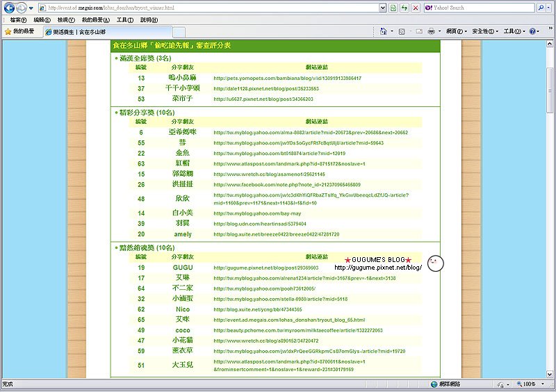
Task: Open the 網頁(P) command bar menu
Action: tap(457, 31)
